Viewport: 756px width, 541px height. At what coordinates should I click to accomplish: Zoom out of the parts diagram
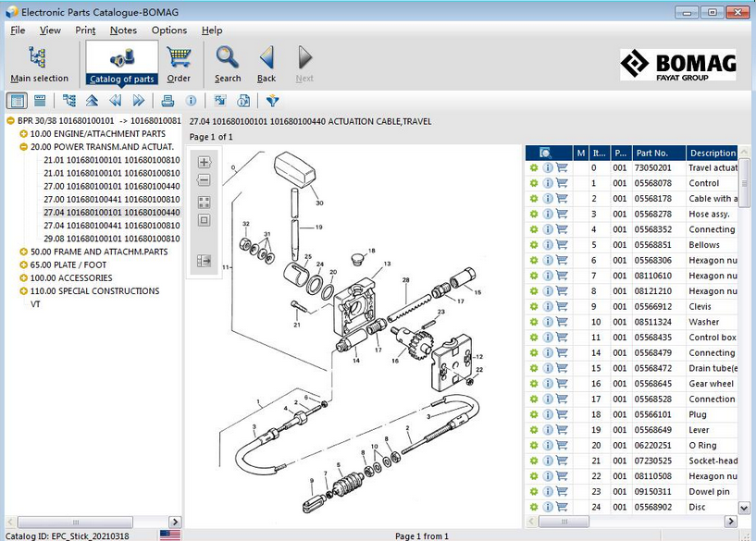tap(204, 180)
